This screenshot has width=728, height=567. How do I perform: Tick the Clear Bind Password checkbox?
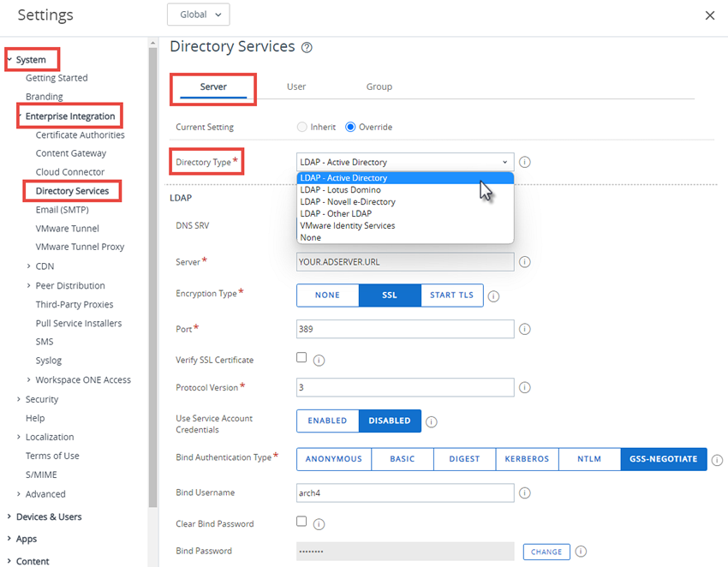pyautogui.click(x=301, y=521)
